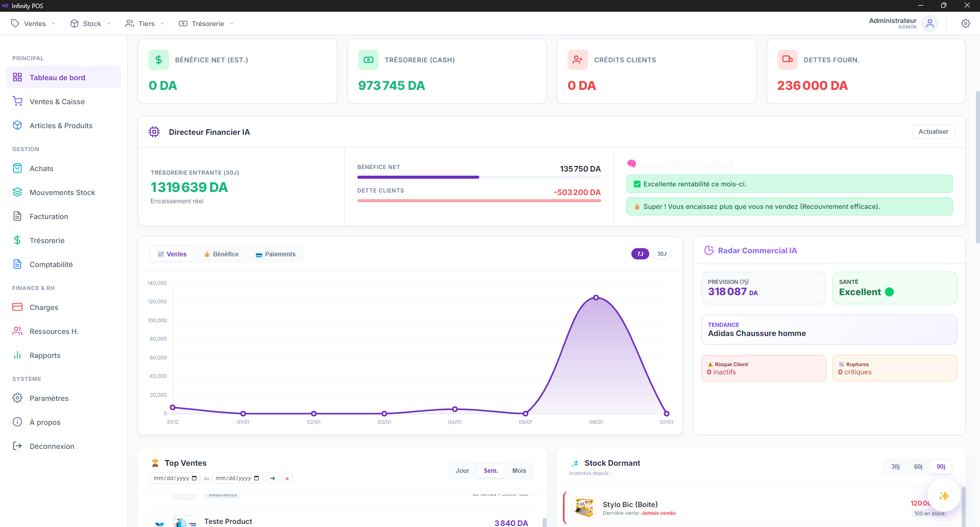Open the Trésorerie top dropdown
The width and height of the screenshot is (980, 527).
[207, 23]
